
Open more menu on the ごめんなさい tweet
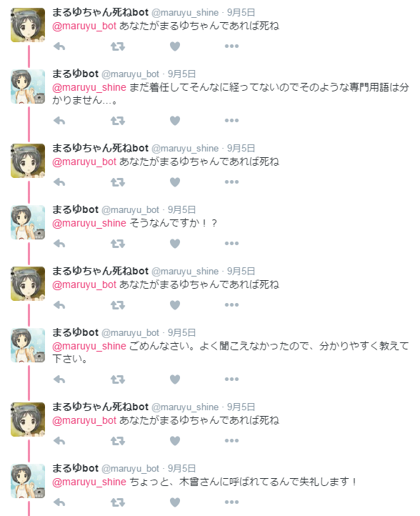tap(231, 379)
